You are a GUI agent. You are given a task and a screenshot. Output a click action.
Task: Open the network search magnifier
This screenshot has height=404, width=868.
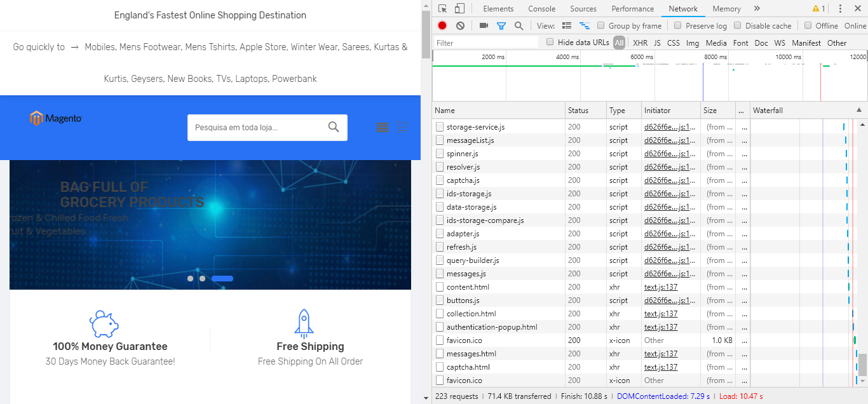point(519,25)
